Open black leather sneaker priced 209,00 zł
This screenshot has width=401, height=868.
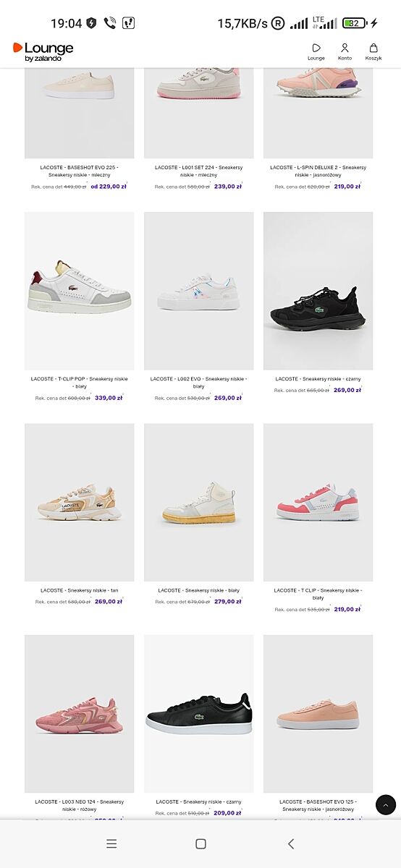pyautogui.click(x=199, y=714)
